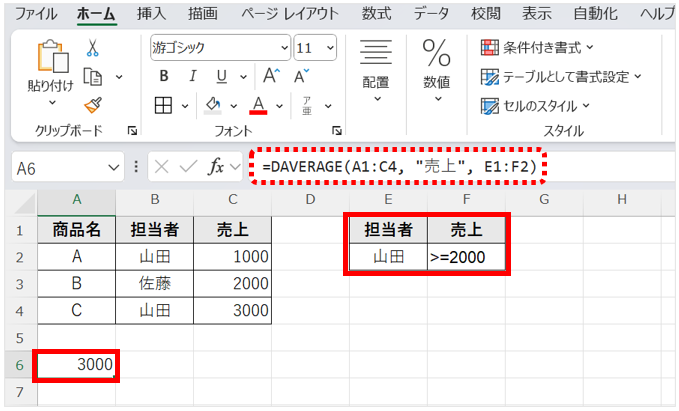Open the 数値 percent number group
This screenshot has height=411, width=679.
pyautogui.click(x=437, y=71)
